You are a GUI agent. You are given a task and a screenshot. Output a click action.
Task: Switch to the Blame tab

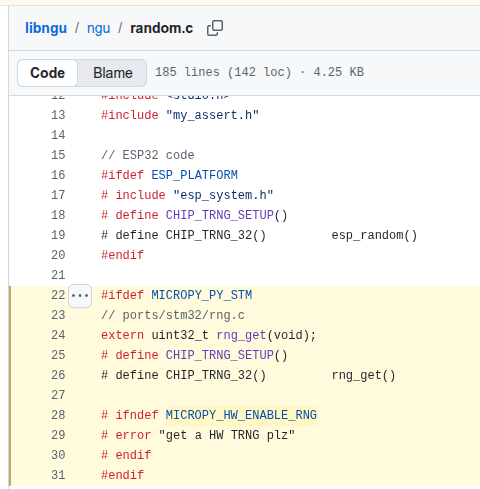[113, 73]
